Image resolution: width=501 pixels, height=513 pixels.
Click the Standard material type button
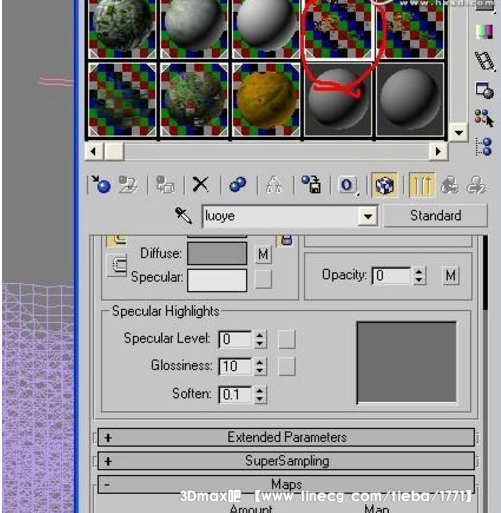436,216
